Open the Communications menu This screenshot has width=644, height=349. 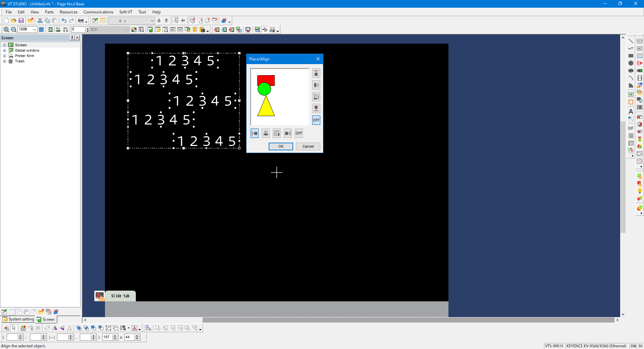pos(98,12)
